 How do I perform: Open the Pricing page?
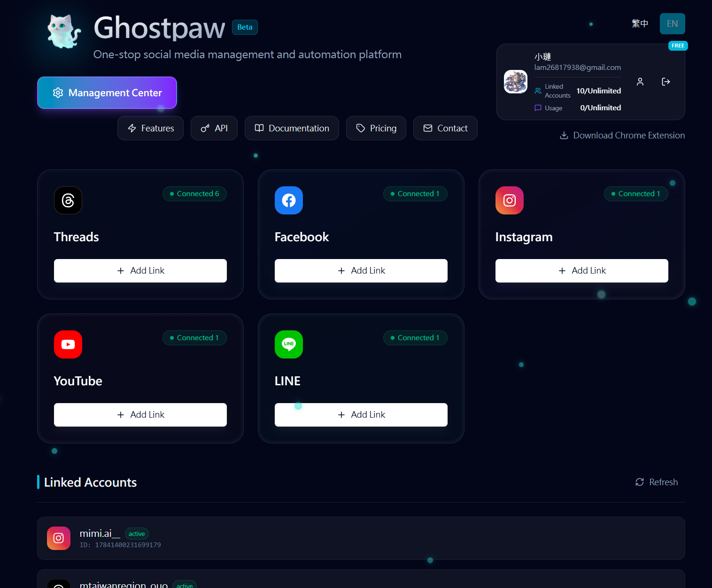(x=376, y=128)
